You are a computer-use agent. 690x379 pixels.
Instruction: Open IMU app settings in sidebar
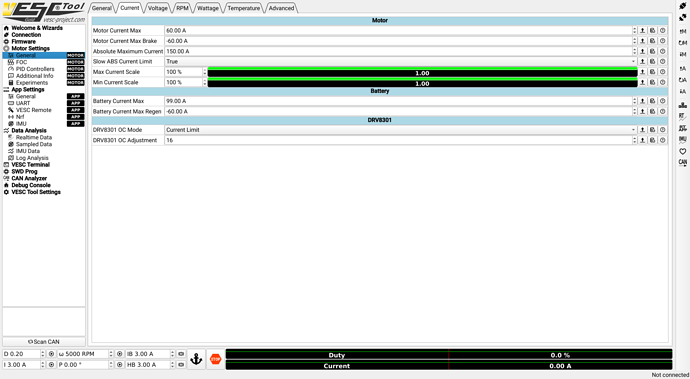21,124
